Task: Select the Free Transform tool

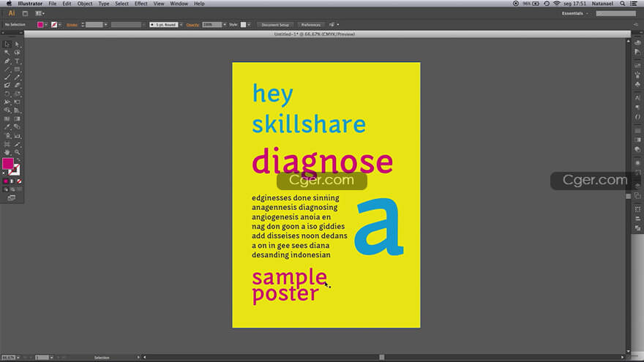Action: click(x=17, y=102)
